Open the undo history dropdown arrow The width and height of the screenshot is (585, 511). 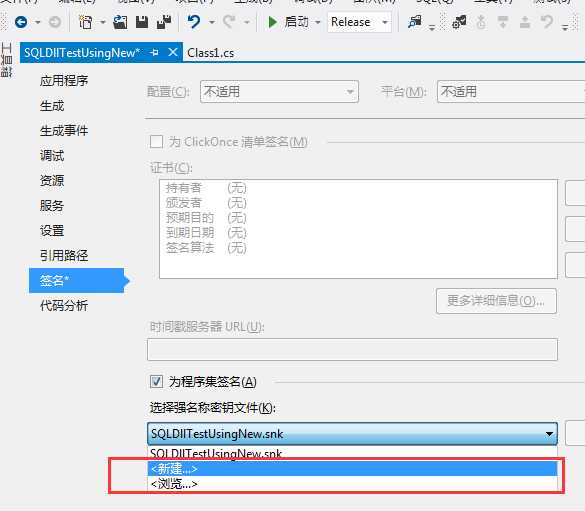click(x=212, y=23)
